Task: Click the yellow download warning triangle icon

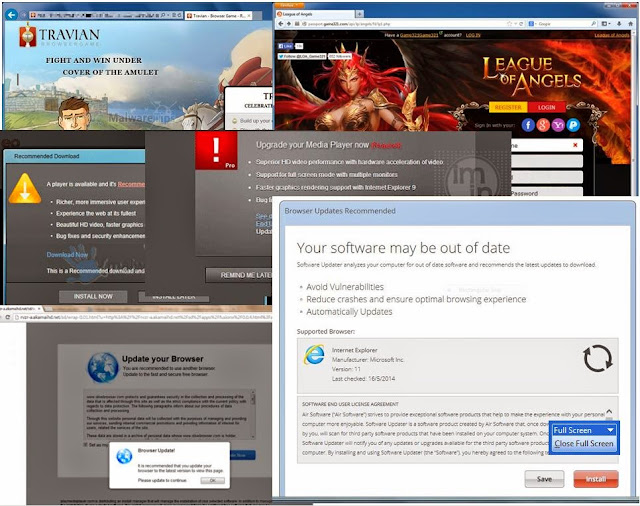Action: click(x=25, y=189)
